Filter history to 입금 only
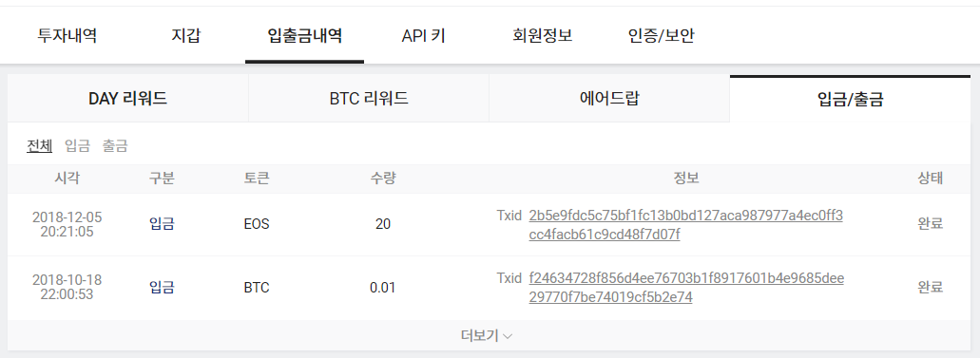Image resolution: width=980 pixels, height=358 pixels. point(78,146)
